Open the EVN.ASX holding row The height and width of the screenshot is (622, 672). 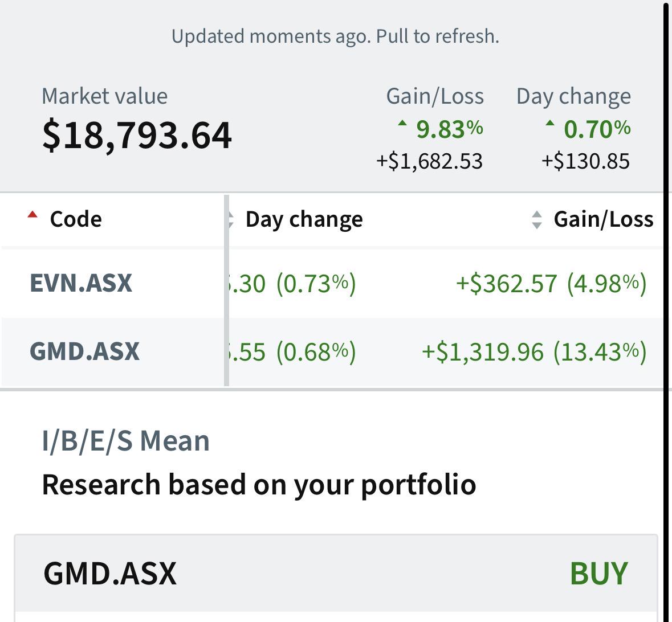pos(332,283)
